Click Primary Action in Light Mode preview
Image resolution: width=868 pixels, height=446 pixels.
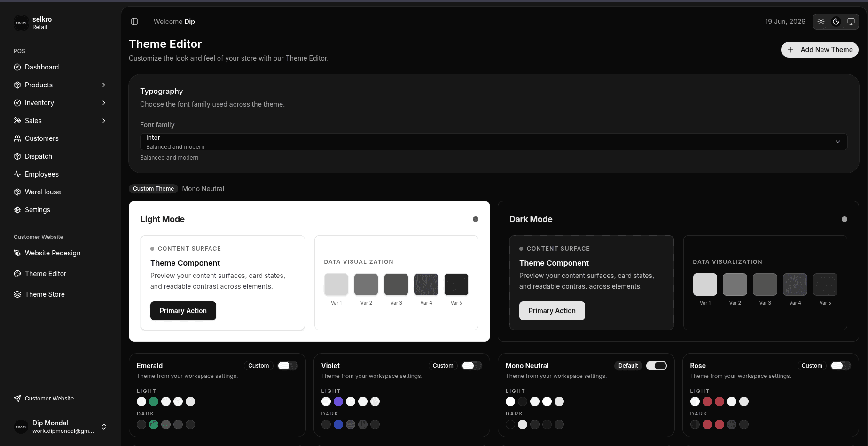183,311
